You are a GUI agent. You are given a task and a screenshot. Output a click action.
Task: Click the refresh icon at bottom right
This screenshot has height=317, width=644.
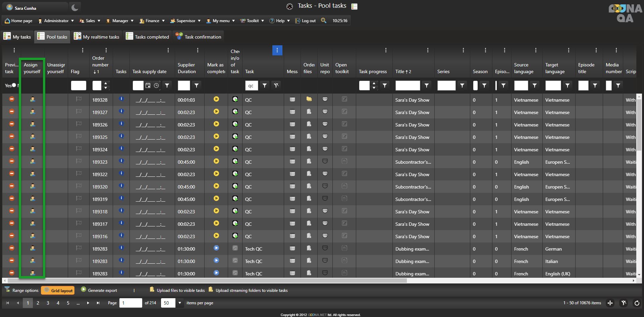click(x=637, y=303)
